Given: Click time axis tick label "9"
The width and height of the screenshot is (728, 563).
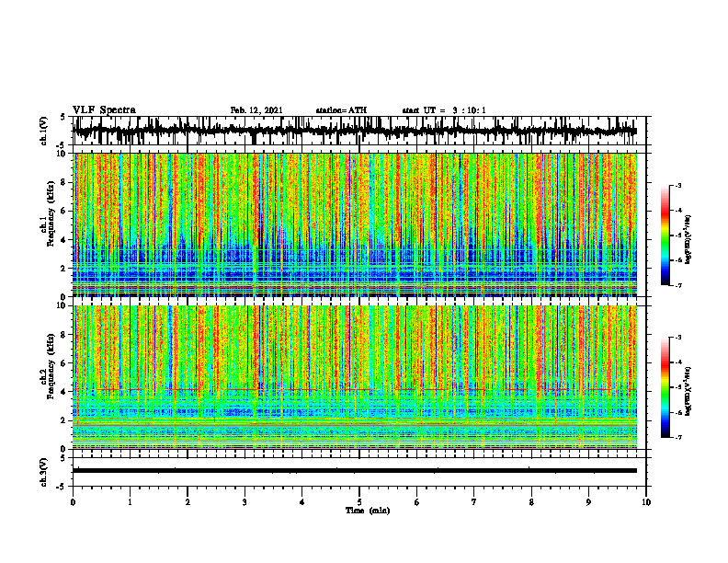Looking at the screenshot, I should coord(588,502).
